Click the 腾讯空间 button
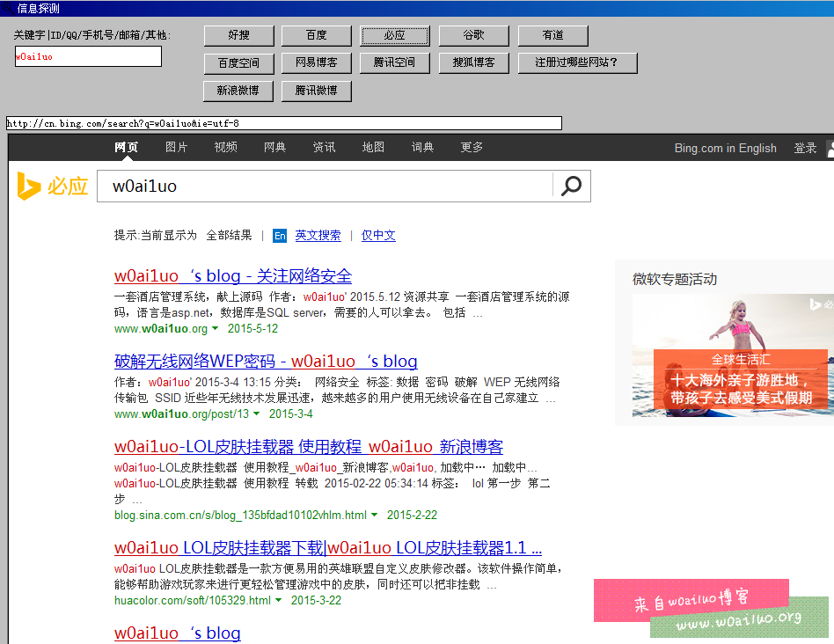This screenshot has height=644, width=834. [395, 62]
